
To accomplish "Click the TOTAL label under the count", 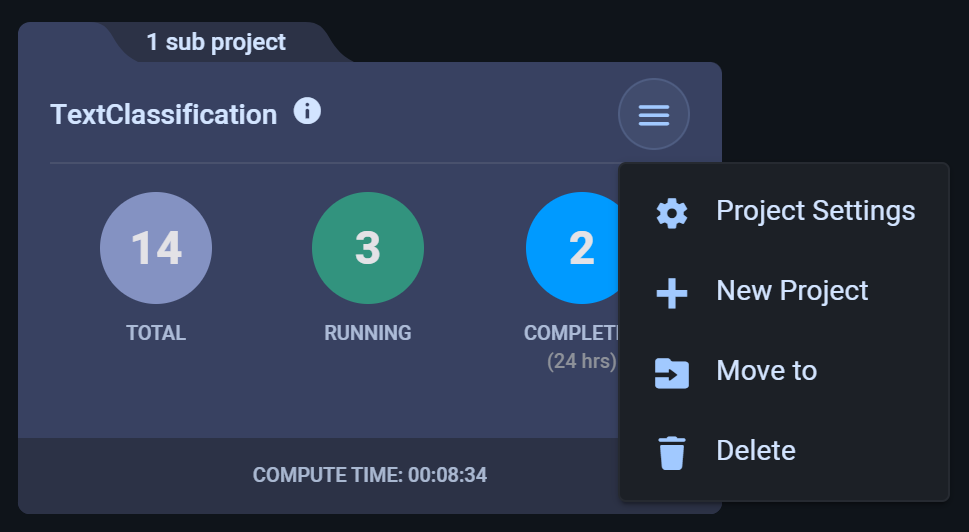I will pyautogui.click(x=156, y=333).
